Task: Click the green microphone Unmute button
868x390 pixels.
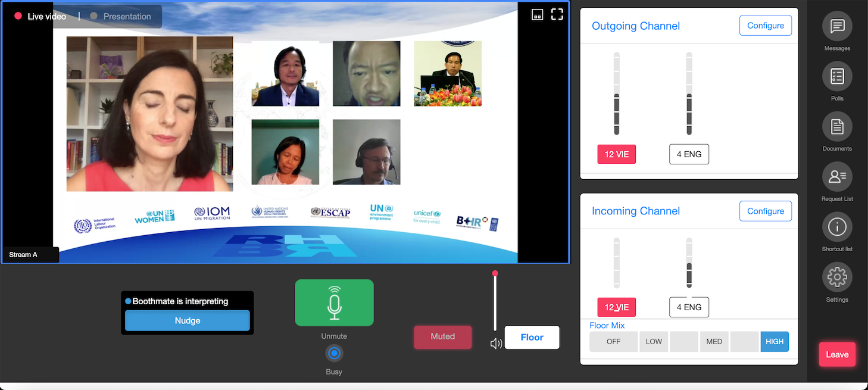Action: coord(334,302)
